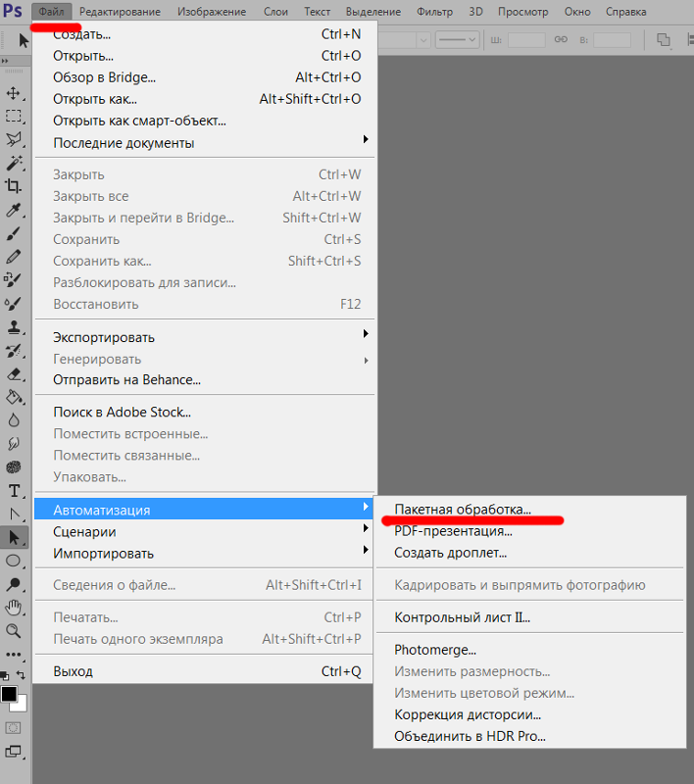Change screen mode button
694x784 pixels.
point(13,751)
